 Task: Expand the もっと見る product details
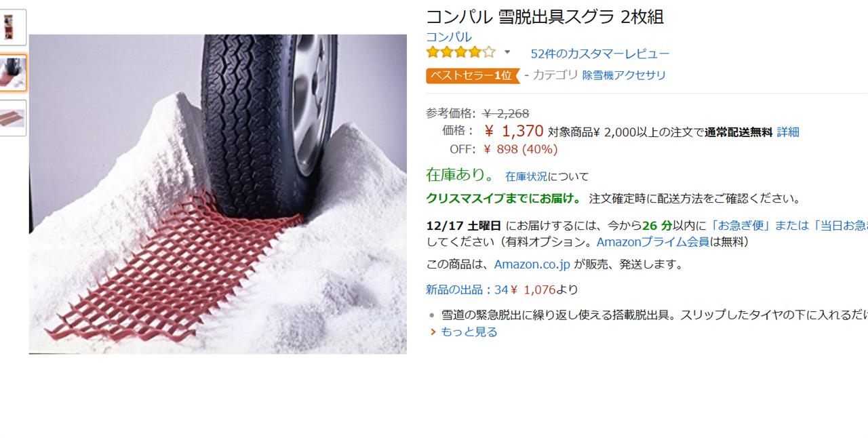coord(469,332)
